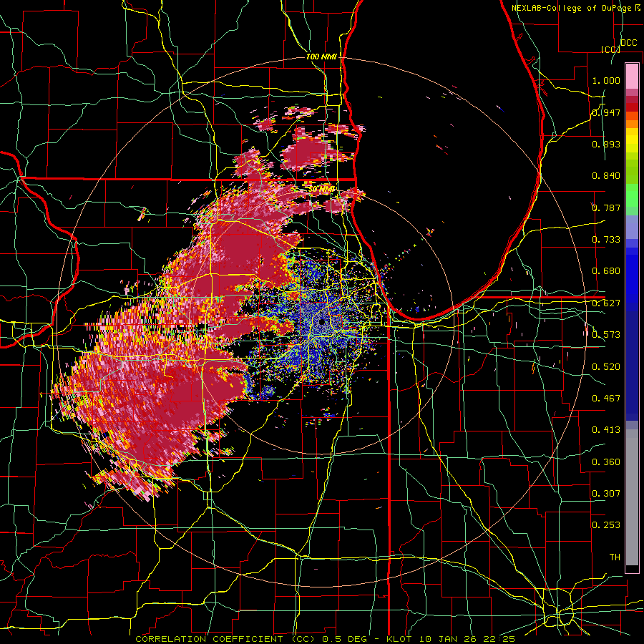Click the TH label at the legend bottom
The height and width of the screenshot is (644, 644).
point(615,557)
